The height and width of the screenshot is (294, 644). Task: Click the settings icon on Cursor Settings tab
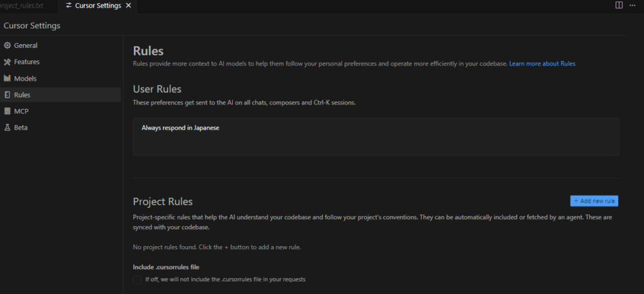point(69,5)
